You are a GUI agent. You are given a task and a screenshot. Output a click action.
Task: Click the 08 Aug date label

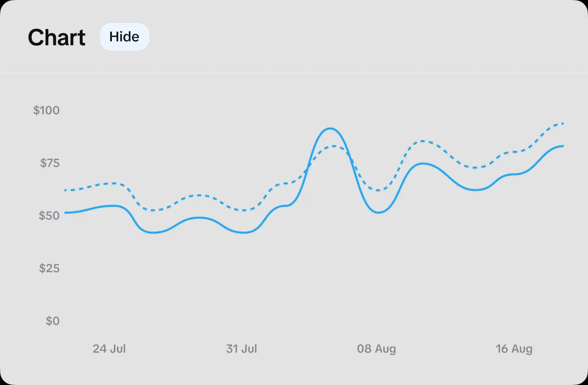[376, 349]
